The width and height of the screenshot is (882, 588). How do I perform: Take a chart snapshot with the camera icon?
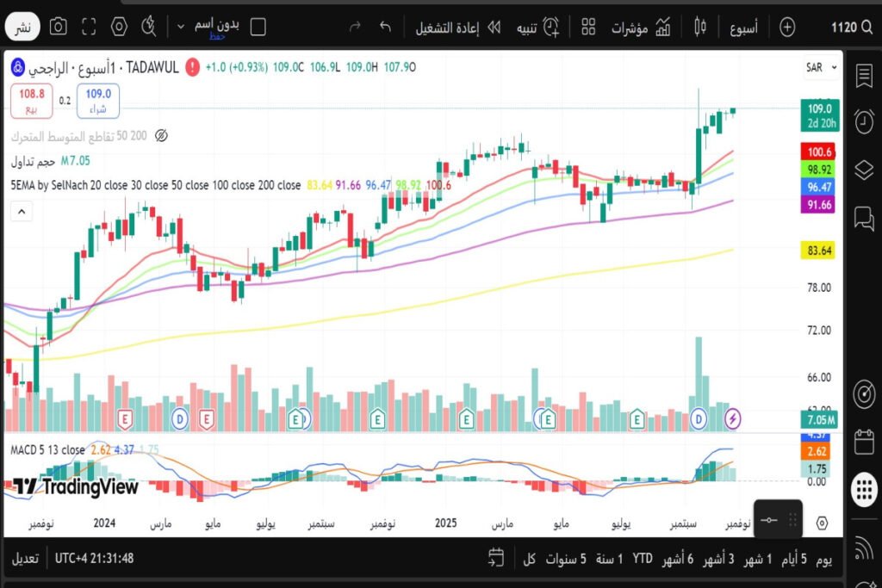[58, 27]
